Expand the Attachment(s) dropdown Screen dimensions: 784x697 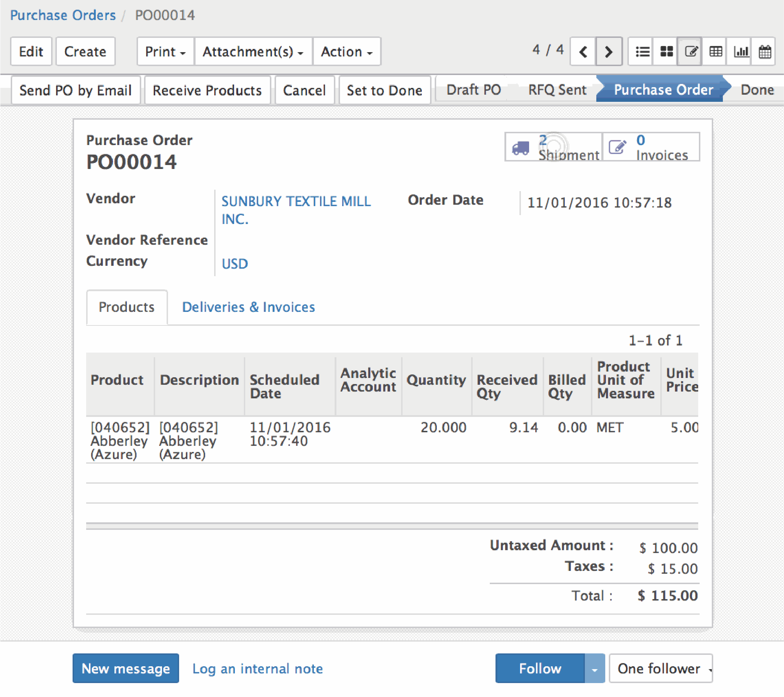click(x=253, y=51)
